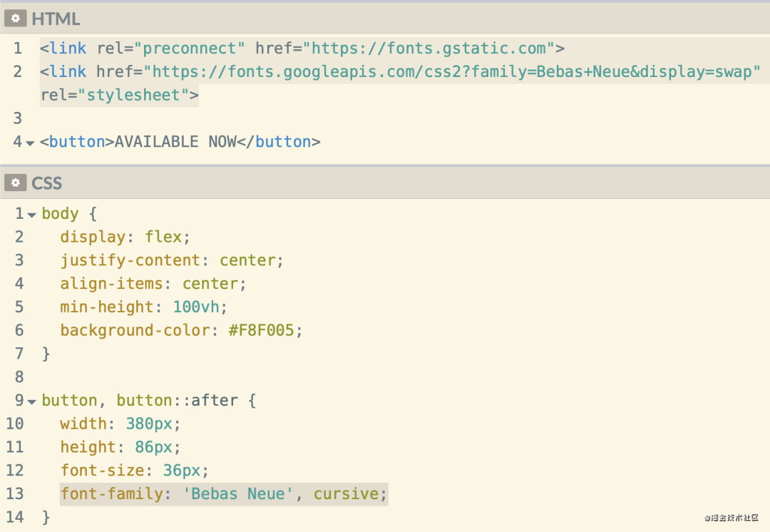Screen dimensions: 770x532
Task: Place cursor in AVAILABLE NOW button text
Action: coord(175,141)
